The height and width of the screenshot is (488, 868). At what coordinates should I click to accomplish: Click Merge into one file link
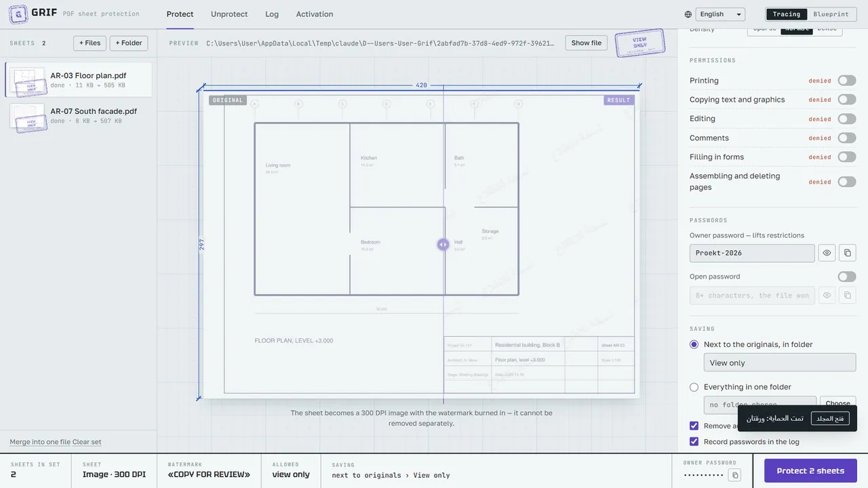pos(40,442)
